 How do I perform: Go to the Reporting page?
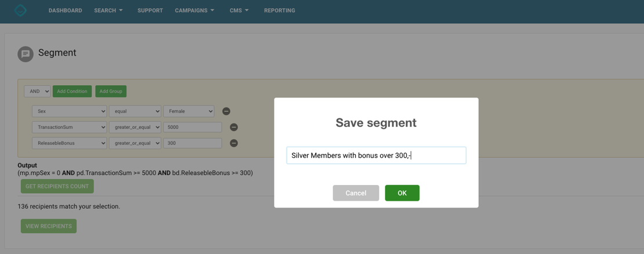(x=279, y=10)
